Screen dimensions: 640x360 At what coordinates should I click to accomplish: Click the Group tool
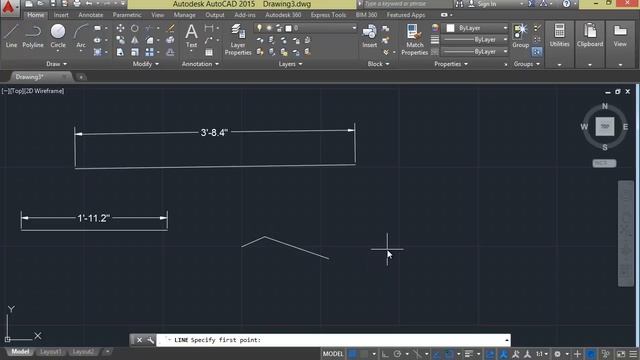point(520,36)
